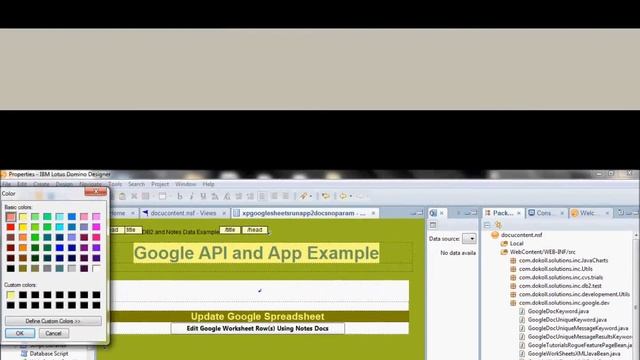Click the Link with Editor icon in Package Explorer

pyautogui.click(x=498, y=225)
